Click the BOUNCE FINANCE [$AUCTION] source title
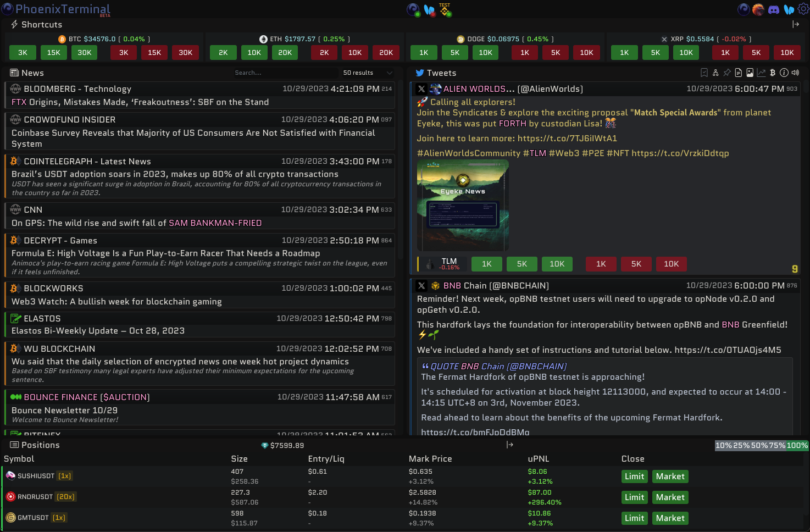810x532 pixels. coord(87,397)
